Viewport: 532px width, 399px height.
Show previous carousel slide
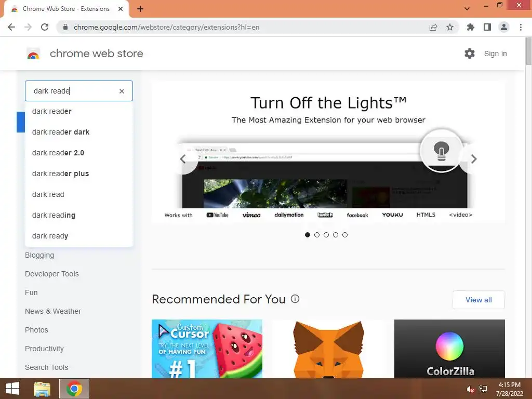(183, 159)
